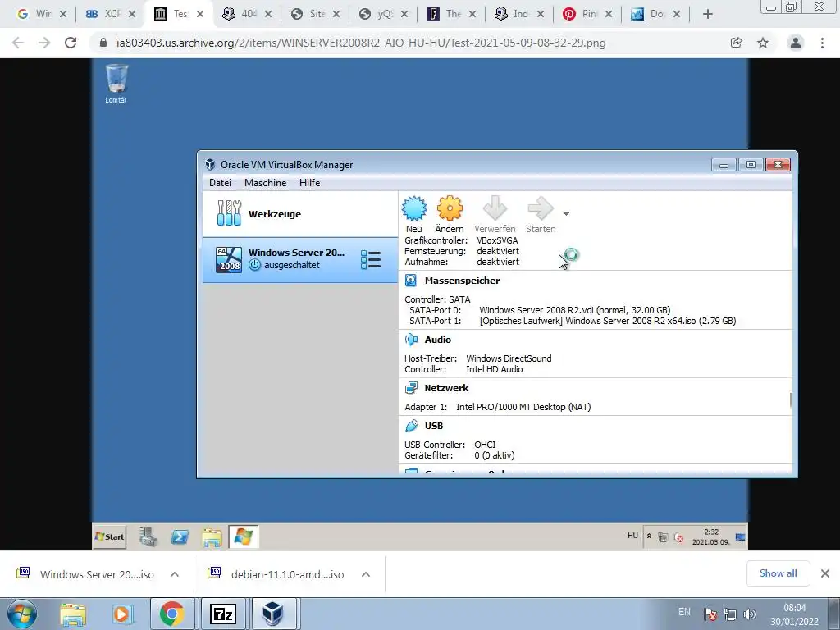The height and width of the screenshot is (630, 840).
Task: Open Chrome three-dot menu
Action: (x=822, y=43)
